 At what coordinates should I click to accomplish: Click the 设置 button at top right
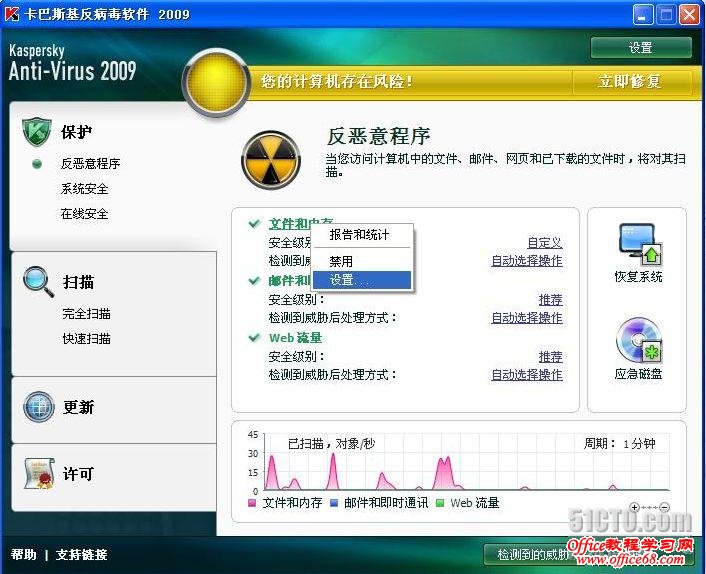tap(641, 48)
